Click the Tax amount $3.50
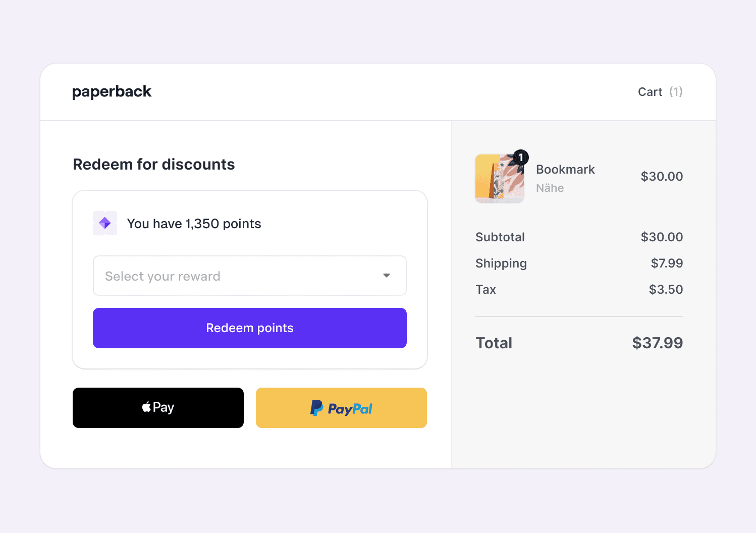This screenshot has width=756, height=533. [x=666, y=289]
